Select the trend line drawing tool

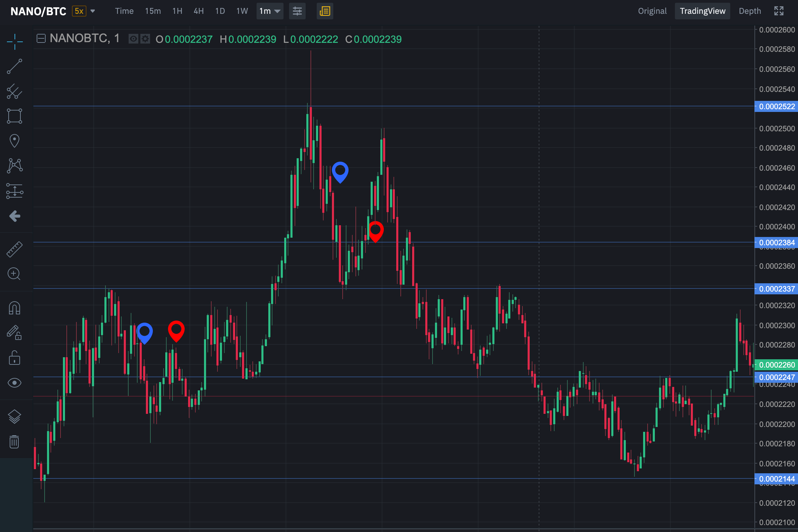[x=15, y=66]
